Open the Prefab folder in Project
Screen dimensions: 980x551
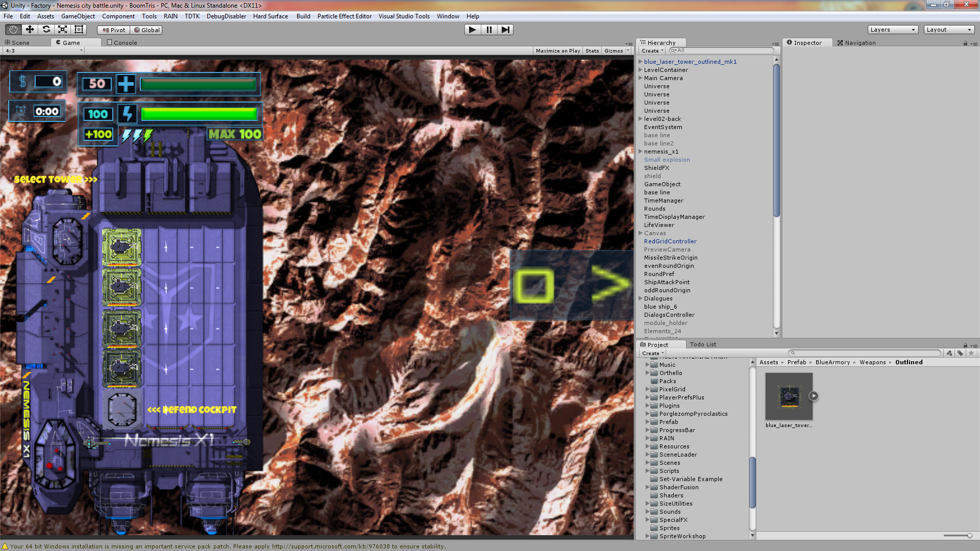pos(669,422)
